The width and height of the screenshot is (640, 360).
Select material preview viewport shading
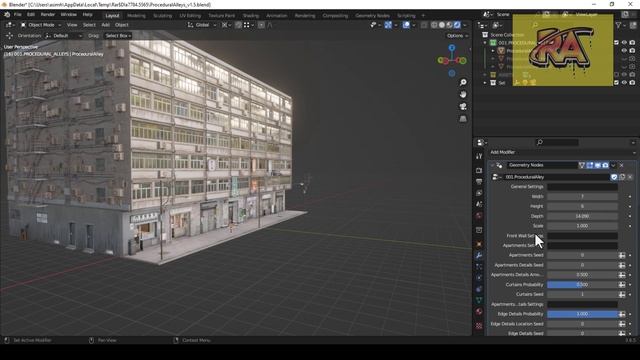click(x=449, y=25)
